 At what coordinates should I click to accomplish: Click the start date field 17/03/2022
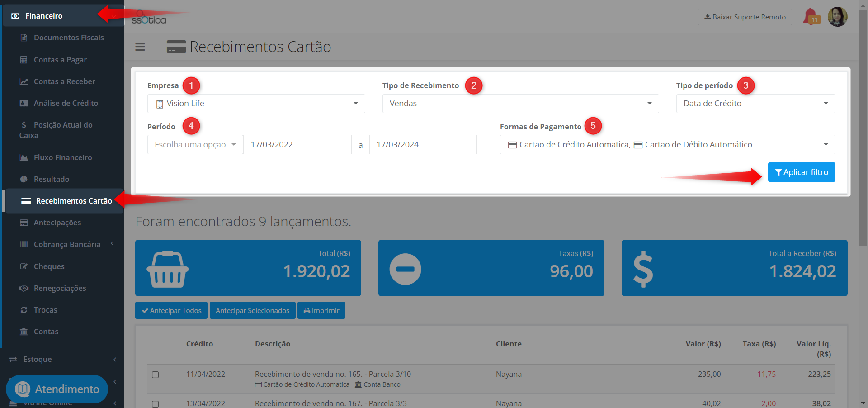pos(297,145)
